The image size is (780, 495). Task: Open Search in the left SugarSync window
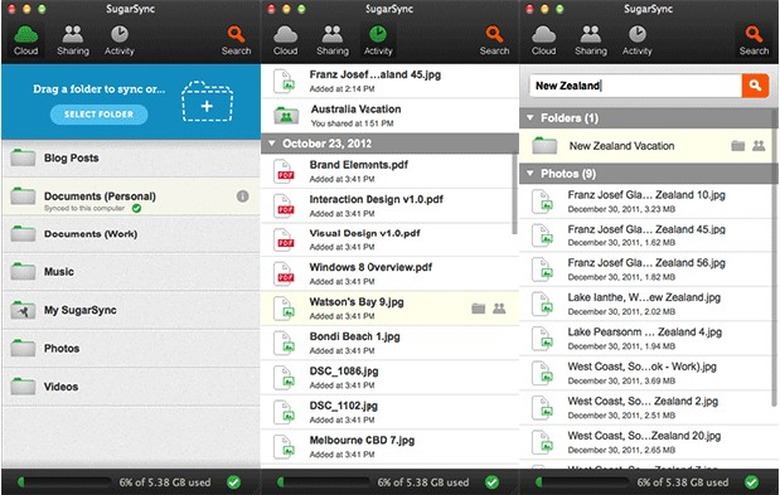click(x=236, y=40)
